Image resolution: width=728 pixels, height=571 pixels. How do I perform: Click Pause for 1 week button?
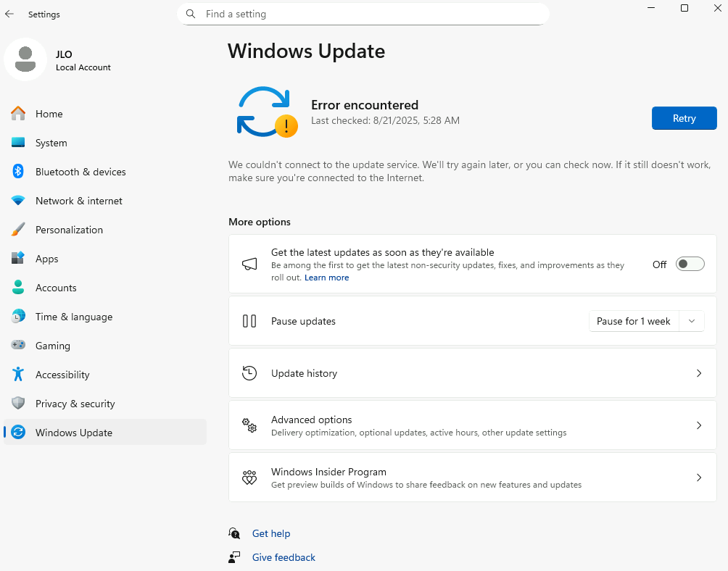click(x=634, y=321)
